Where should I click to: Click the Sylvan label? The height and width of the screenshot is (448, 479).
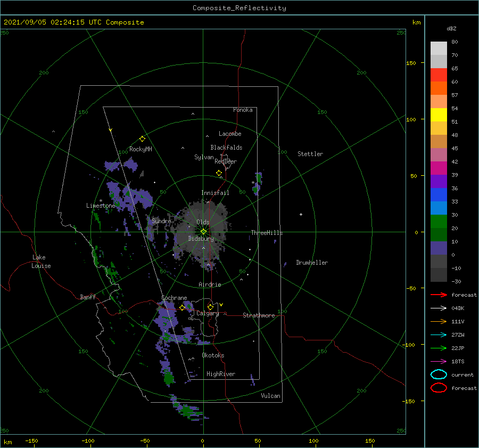click(x=204, y=157)
